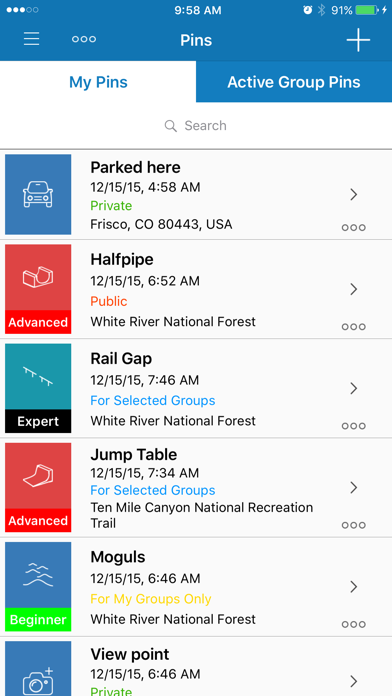Open details chevron for Parked here
Screen dimensions: 392x696
pos(354,194)
